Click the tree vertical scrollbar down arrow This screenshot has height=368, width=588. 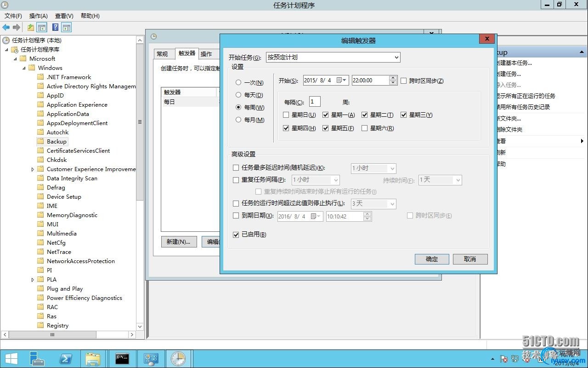140,326
